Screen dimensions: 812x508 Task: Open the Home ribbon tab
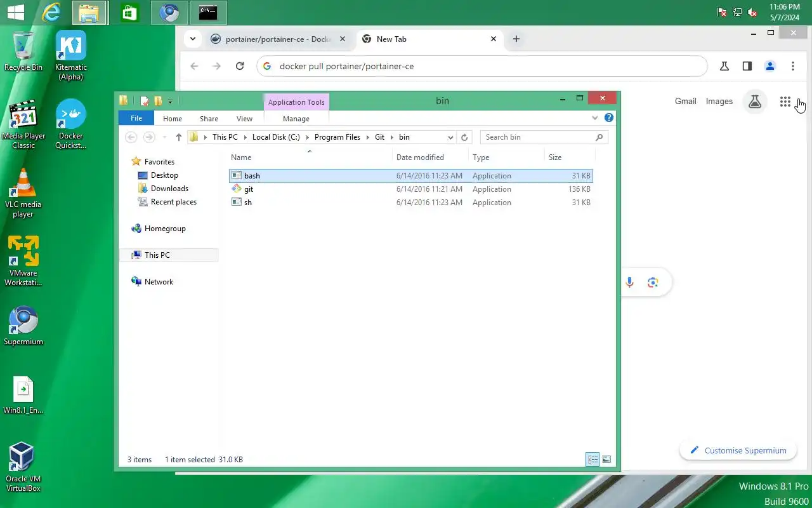point(173,118)
